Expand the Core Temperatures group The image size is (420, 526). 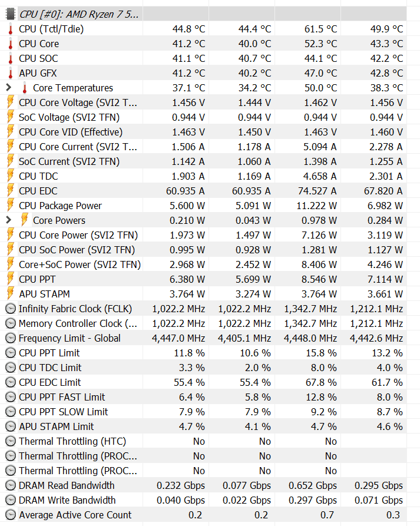tap(8, 88)
